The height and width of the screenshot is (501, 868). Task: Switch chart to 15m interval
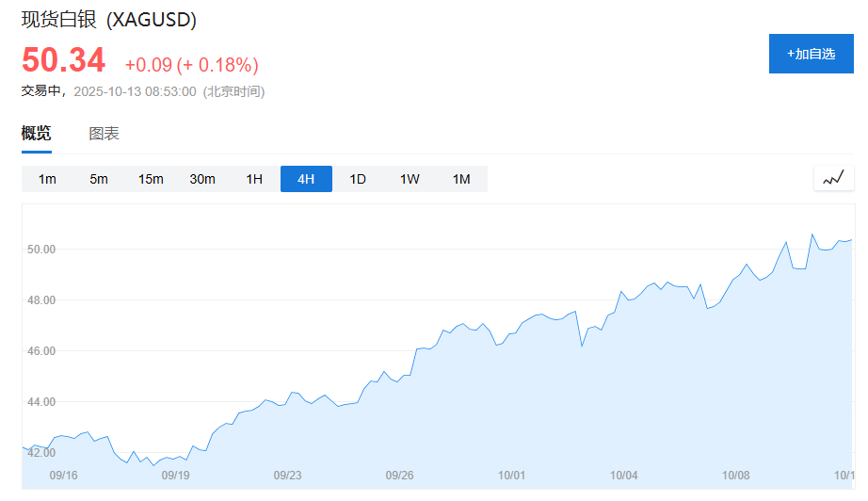tap(151, 179)
